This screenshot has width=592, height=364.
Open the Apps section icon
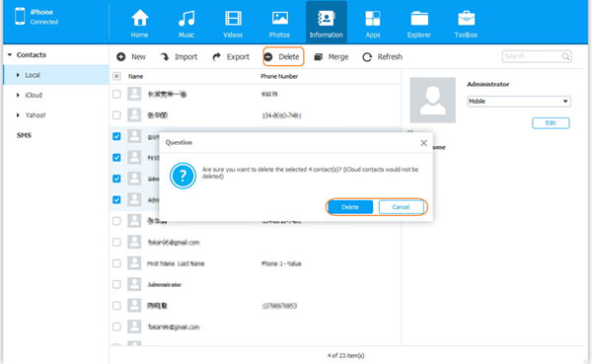point(373,18)
